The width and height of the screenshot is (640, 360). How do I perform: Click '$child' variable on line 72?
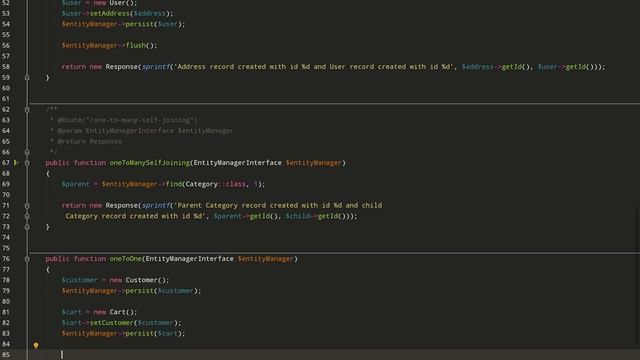click(298, 216)
